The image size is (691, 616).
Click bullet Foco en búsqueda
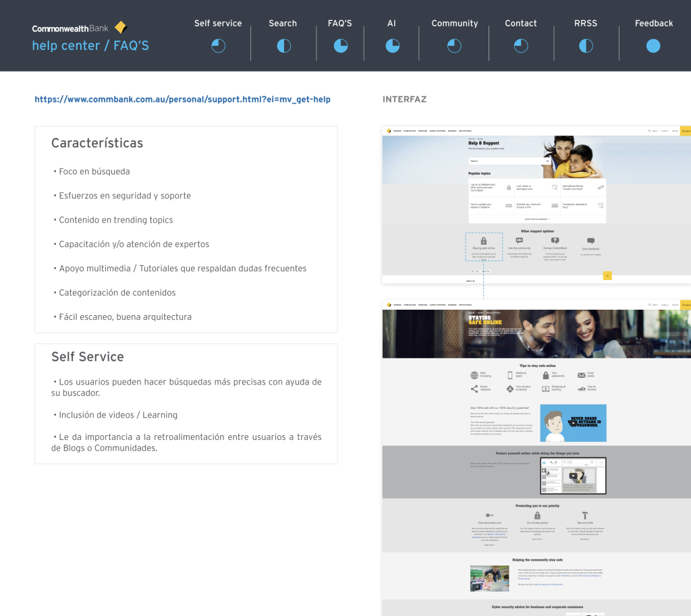[x=94, y=171]
